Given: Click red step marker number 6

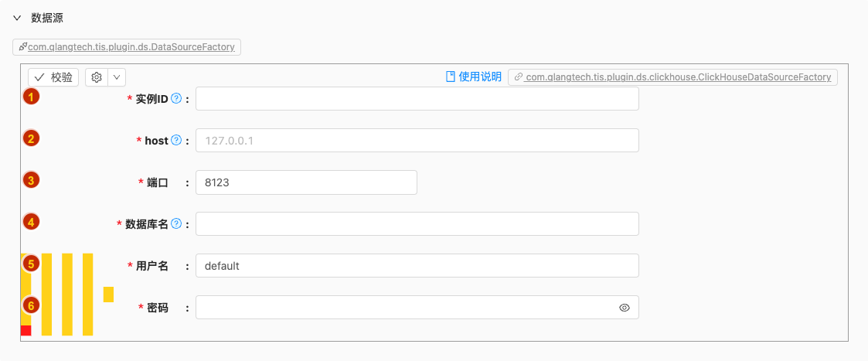Looking at the screenshot, I should pos(31,305).
